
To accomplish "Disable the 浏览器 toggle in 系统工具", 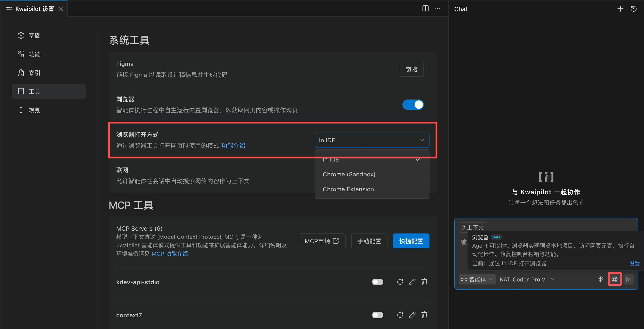I will pos(413,105).
